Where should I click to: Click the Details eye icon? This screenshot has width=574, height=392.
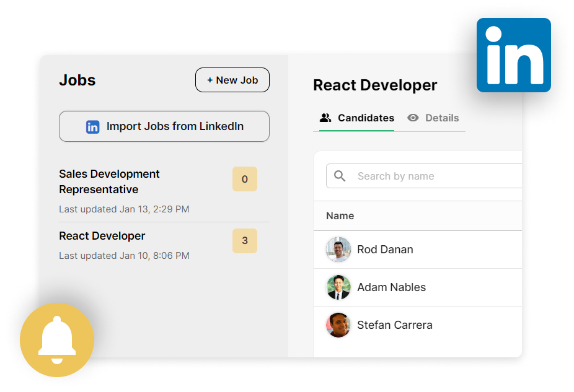[x=413, y=118]
